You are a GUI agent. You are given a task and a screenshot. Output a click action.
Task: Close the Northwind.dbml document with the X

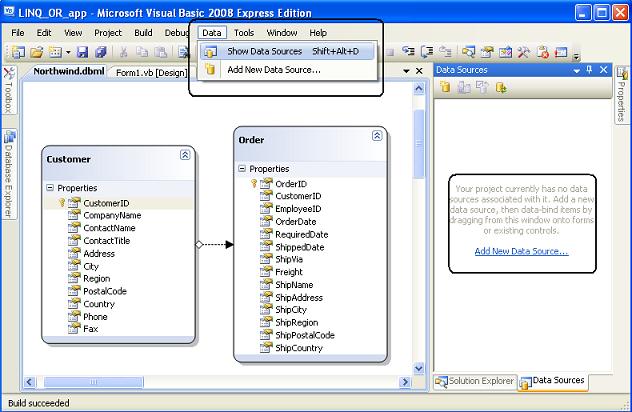point(419,71)
